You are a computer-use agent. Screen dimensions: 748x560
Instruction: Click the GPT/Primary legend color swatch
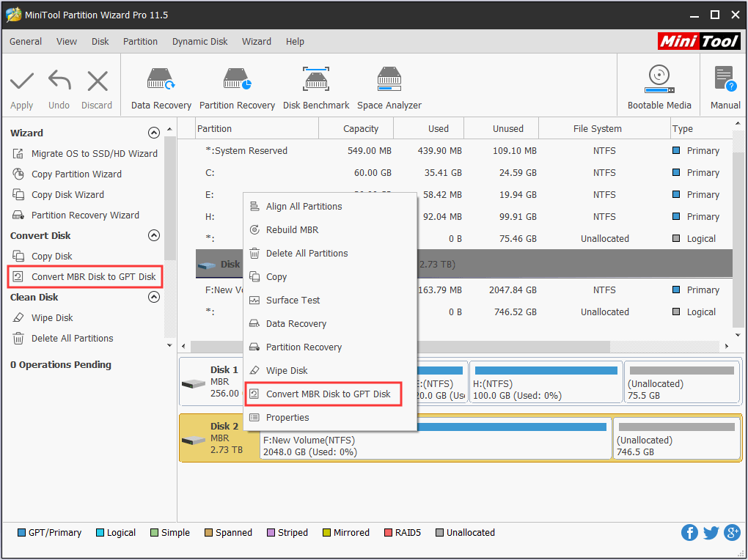pos(21,532)
